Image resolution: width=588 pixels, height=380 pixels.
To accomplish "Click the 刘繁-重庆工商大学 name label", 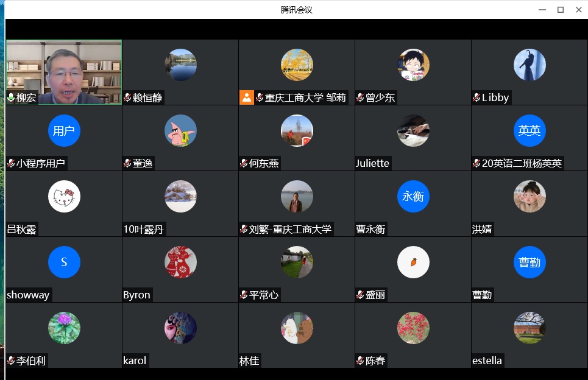I will [290, 229].
